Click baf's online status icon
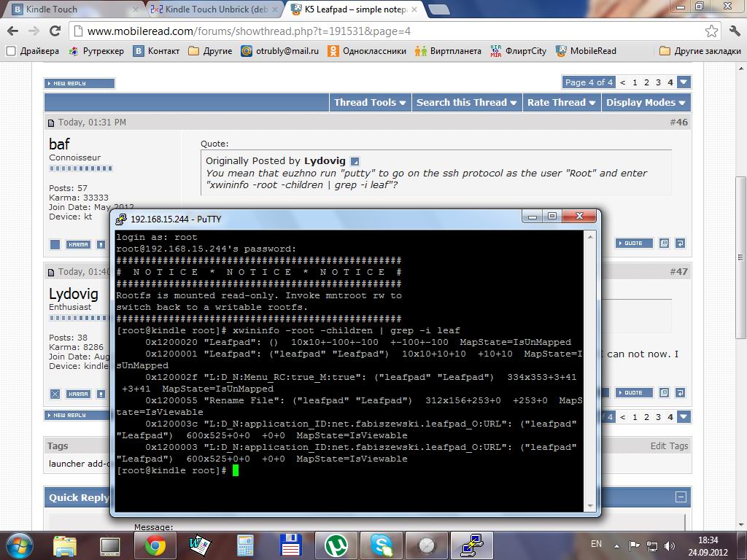 point(55,244)
